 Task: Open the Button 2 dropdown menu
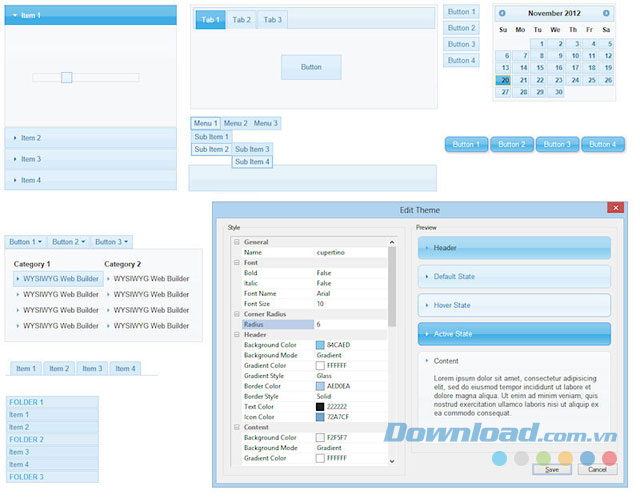click(69, 242)
